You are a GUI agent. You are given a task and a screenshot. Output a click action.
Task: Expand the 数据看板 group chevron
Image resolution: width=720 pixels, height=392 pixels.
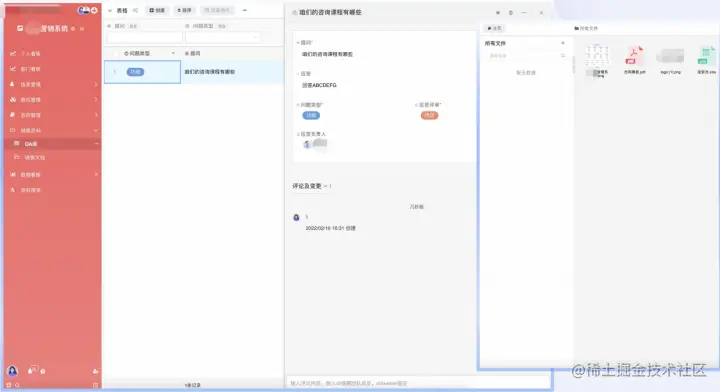[96, 174]
